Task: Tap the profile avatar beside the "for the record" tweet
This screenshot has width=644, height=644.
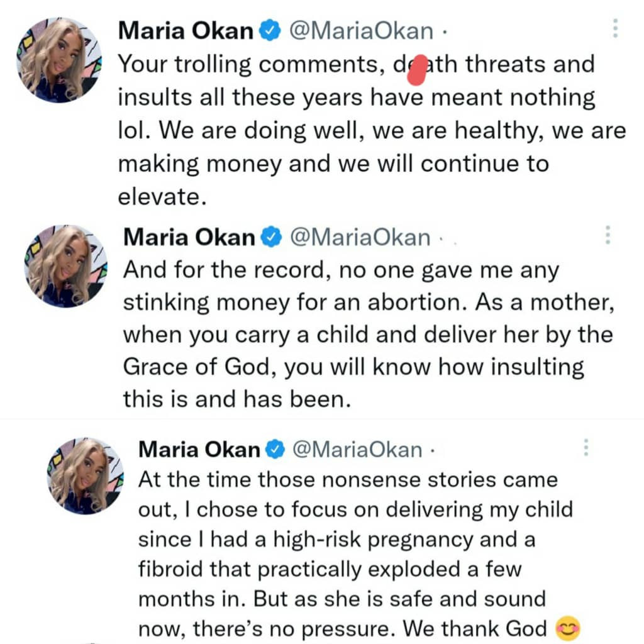Action: [x=66, y=266]
